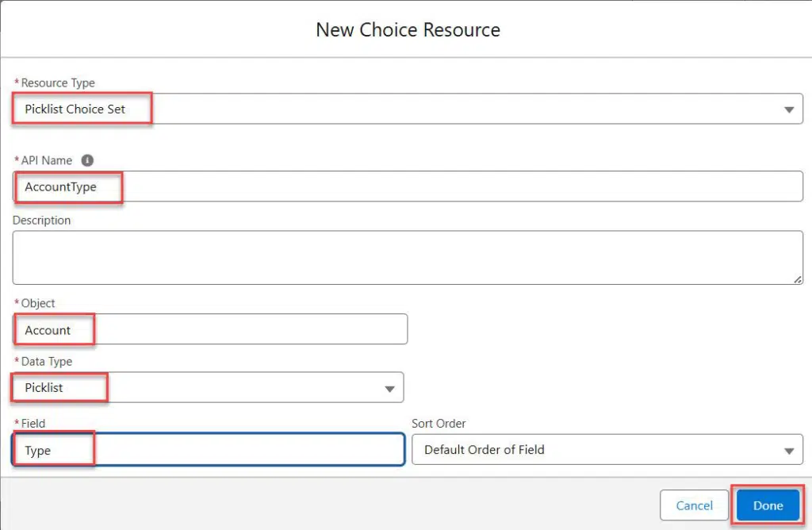The width and height of the screenshot is (812, 530).
Task: Click the Description label
Action: click(41, 221)
